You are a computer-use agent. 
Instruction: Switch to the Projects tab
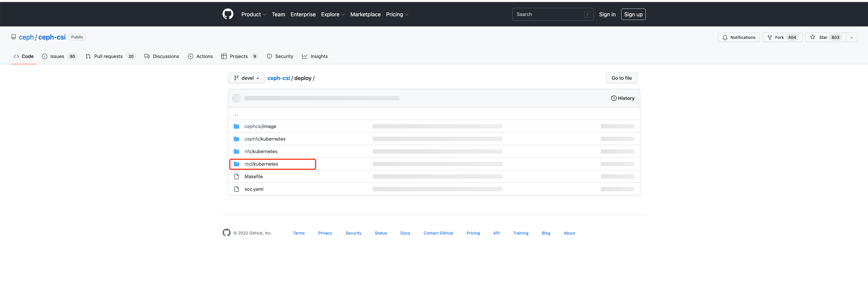pyautogui.click(x=240, y=56)
